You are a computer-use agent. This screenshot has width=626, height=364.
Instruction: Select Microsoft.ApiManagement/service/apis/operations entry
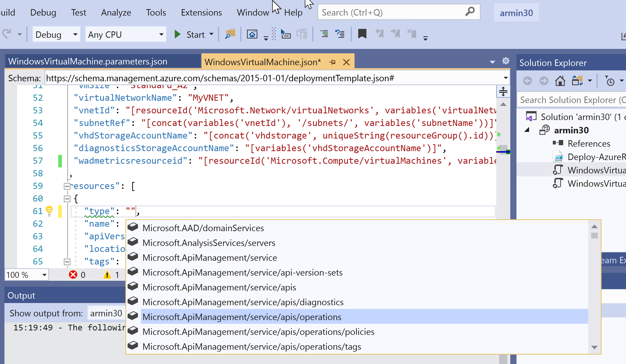coord(242,317)
